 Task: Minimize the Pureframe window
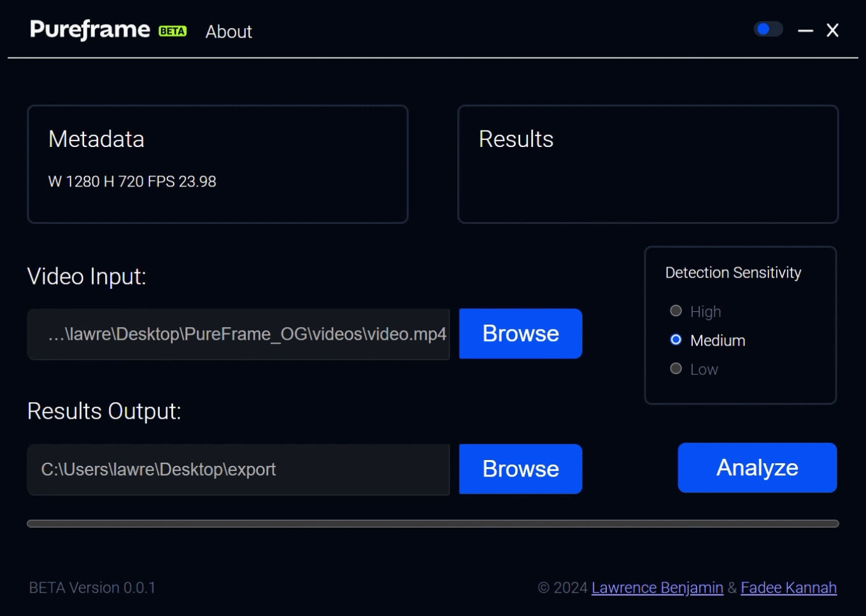[806, 31]
